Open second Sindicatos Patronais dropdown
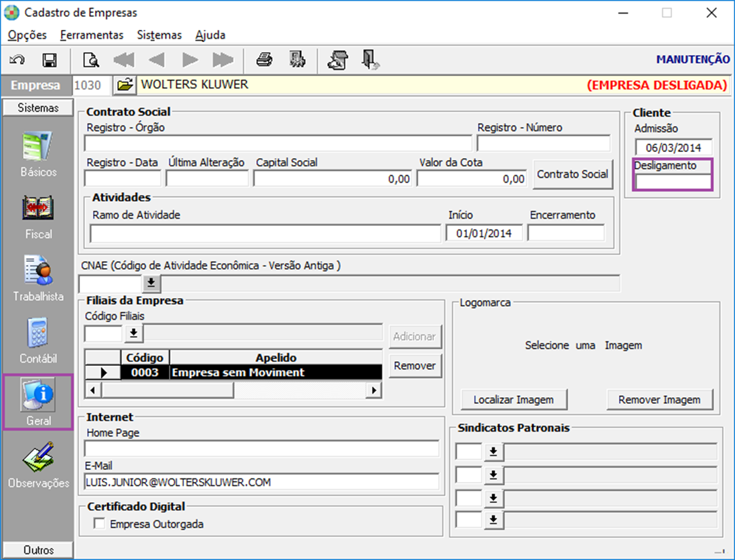Viewport: 735px width, 560px height. 493,474
